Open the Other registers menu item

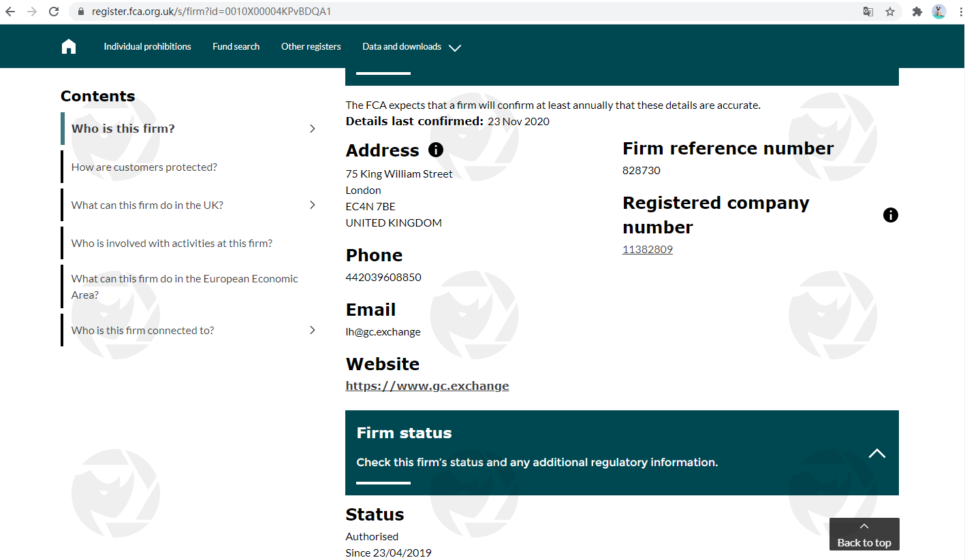click(x=311, y=46)
